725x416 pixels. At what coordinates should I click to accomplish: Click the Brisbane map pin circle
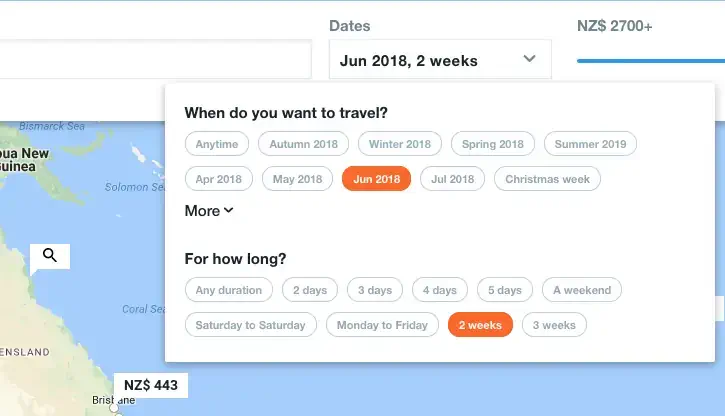(114, 408)
